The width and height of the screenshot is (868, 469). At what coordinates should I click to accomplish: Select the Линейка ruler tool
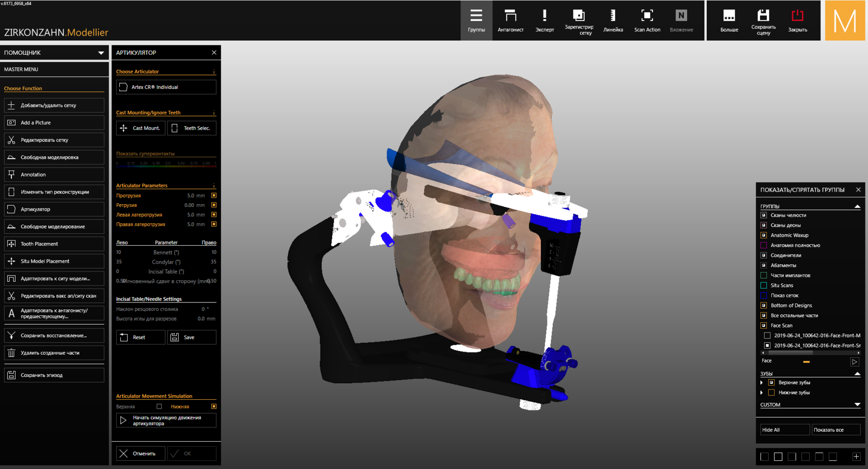[x=613, y=21]
